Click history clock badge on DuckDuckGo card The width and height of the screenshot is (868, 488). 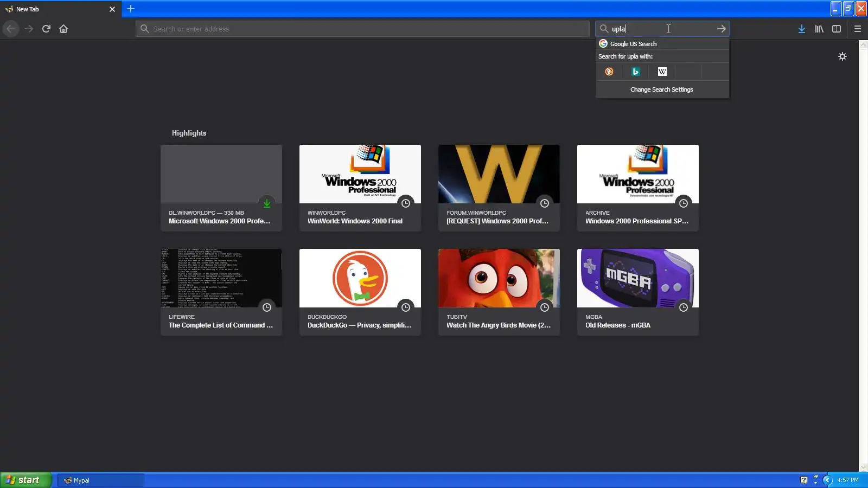point(406,307)
